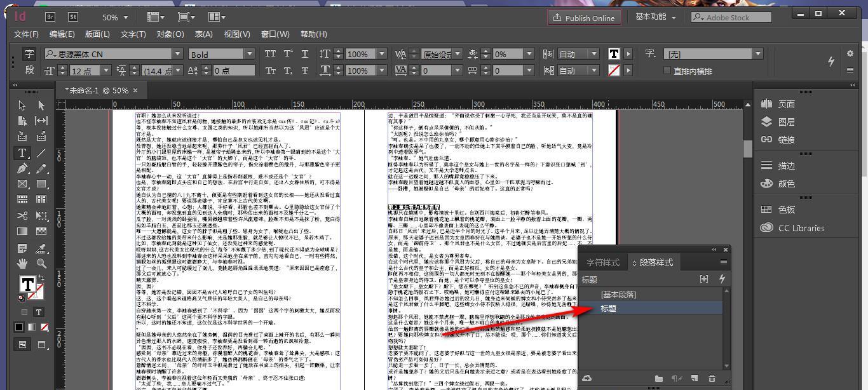This screenshot has width=868, height=390.
Task: Click the quick apply lightning icon in control bar
Action: [x=831, y=61]
